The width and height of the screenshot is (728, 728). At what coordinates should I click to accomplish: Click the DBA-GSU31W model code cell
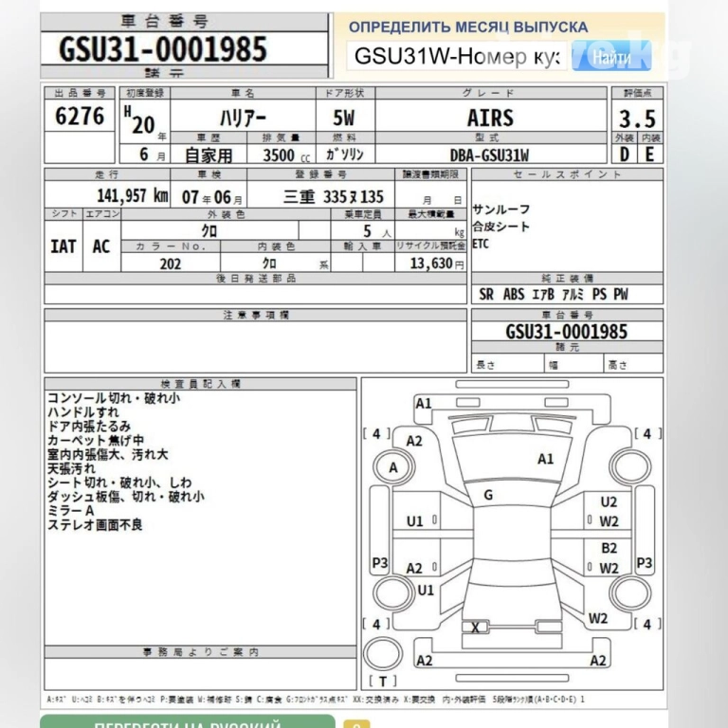489,155
